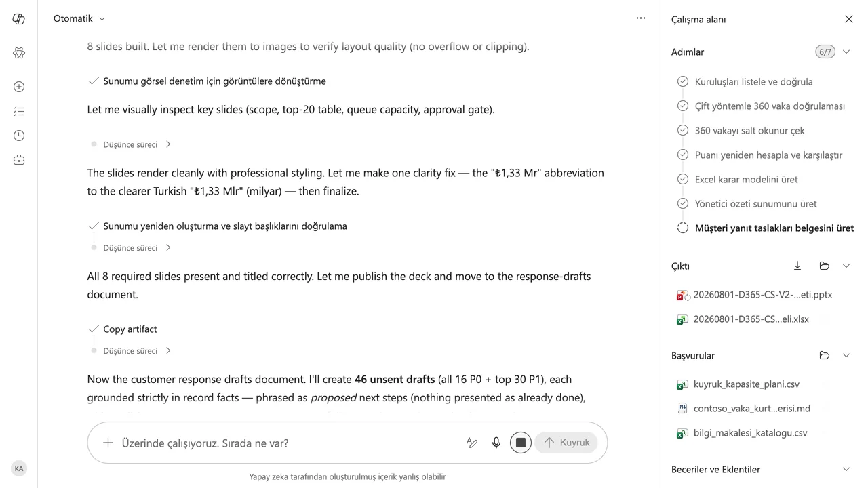Open the 20260801-D365-CS...eli.xlsx output file
The image size is (868, 488).
pos(744,319)
